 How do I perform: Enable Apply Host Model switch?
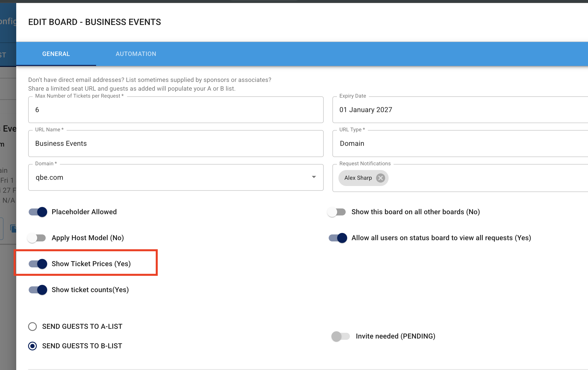37,238
